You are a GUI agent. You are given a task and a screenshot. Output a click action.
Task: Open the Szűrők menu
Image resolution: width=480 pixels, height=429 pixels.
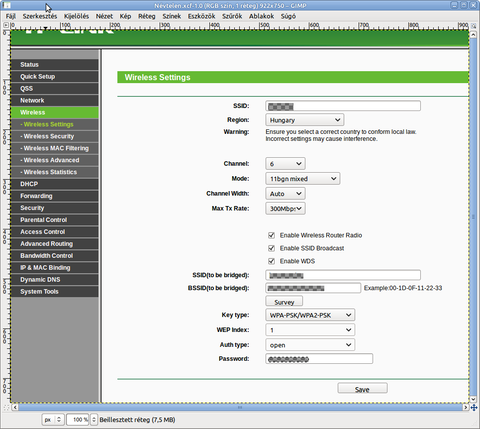click(232, 16)
